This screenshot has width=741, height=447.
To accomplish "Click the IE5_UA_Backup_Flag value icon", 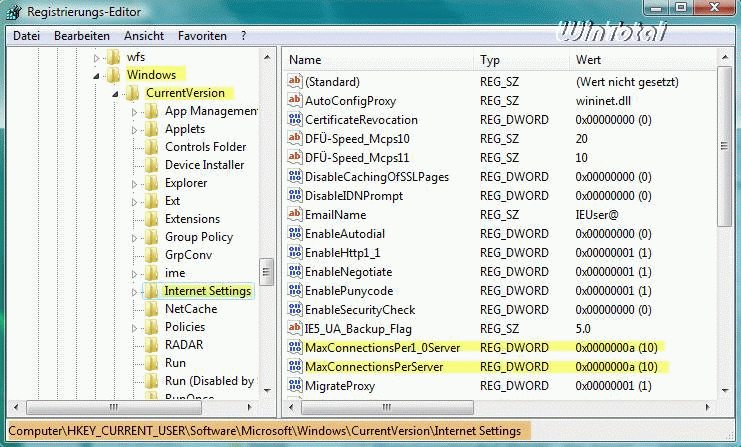I will point(295,329).
